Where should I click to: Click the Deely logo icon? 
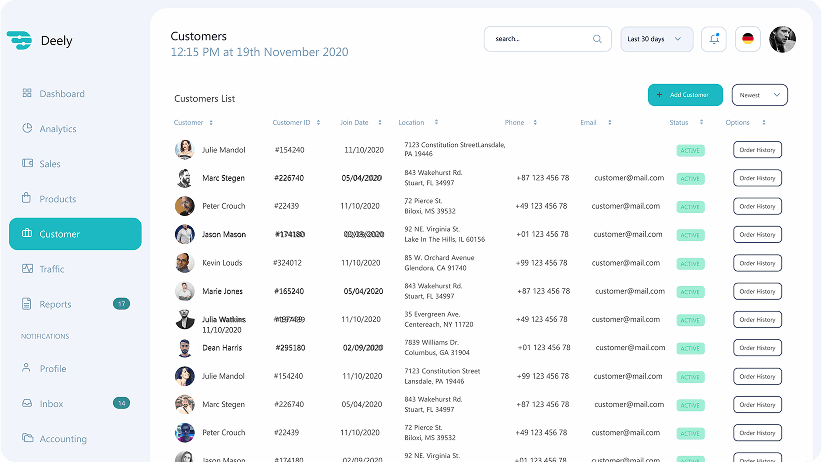click(19, 40)
